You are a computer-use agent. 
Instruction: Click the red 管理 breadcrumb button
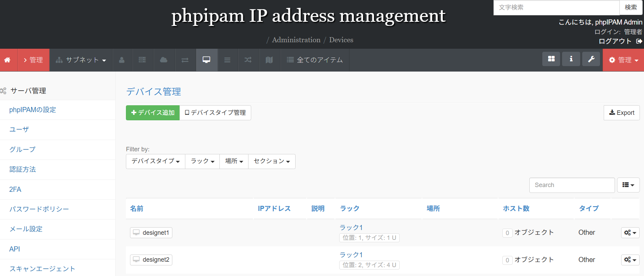33,60
